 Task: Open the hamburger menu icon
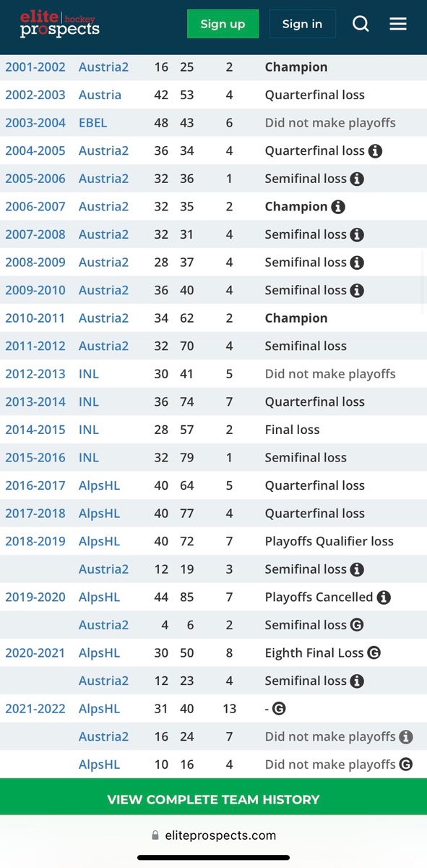(x=398, y=24)
